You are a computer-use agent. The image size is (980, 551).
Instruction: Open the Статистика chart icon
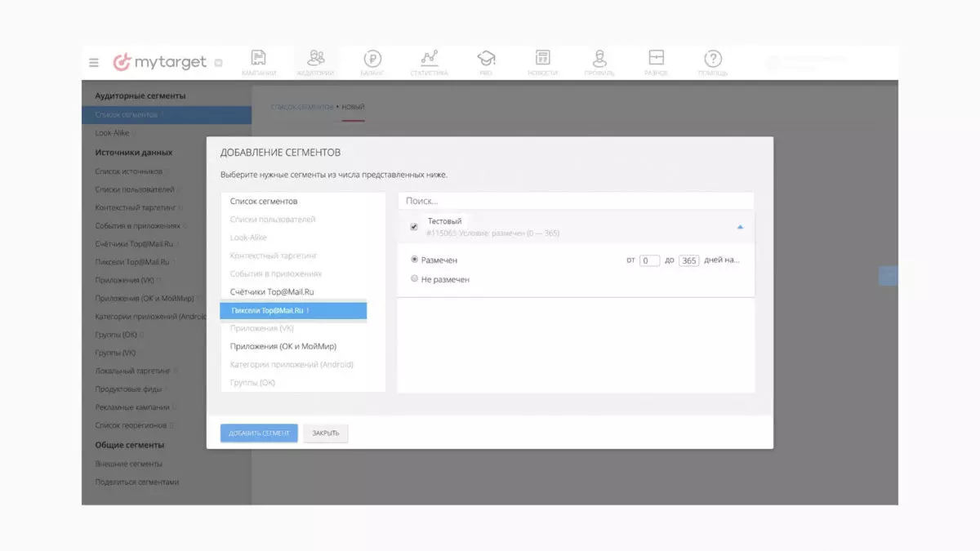click(429, 58)
